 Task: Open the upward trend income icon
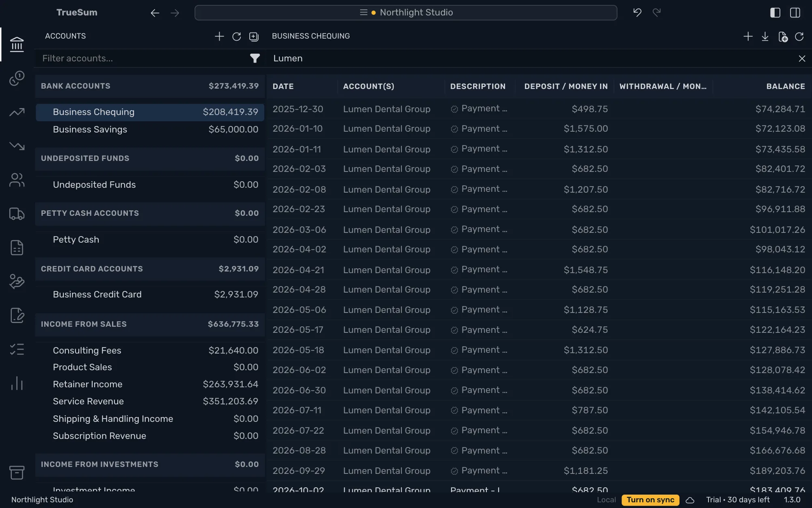[x=17, y=112]
